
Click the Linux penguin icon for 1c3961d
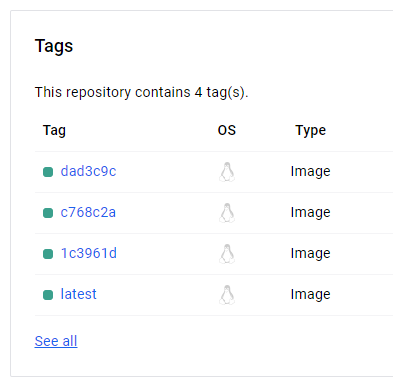pos(227,254)
